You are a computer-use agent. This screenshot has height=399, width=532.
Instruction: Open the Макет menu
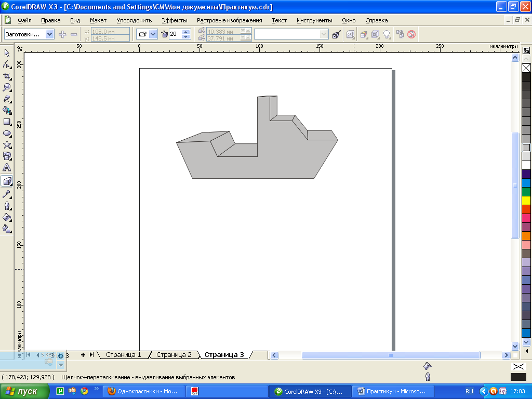click(98, 20)
